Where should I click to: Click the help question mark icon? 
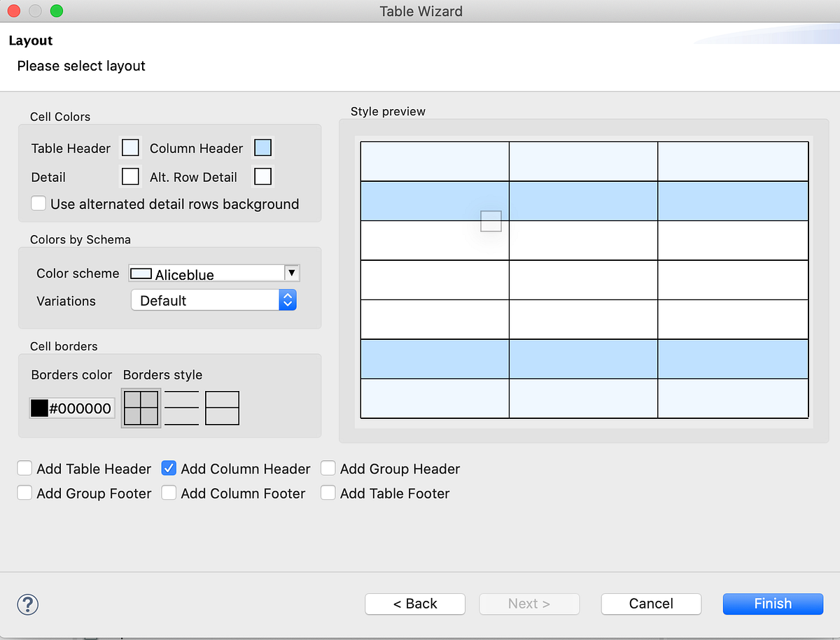pyautogui.click(x=27, y=604)
